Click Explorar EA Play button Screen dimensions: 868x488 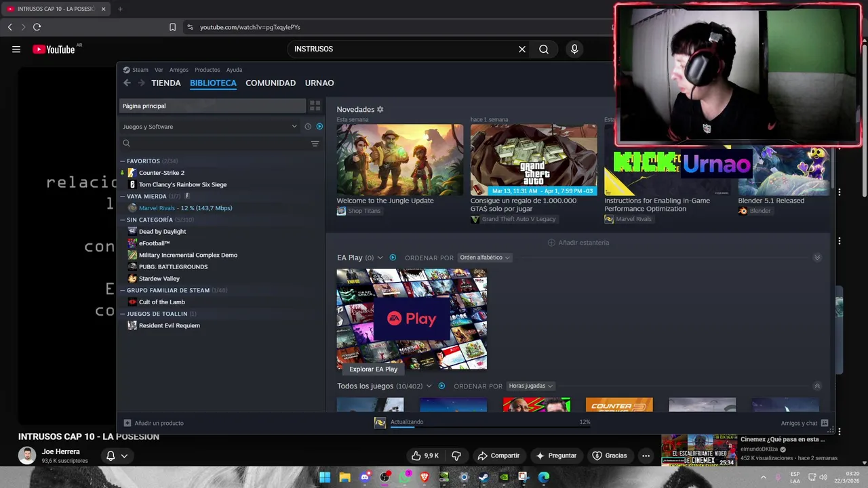tap(374, 369)
